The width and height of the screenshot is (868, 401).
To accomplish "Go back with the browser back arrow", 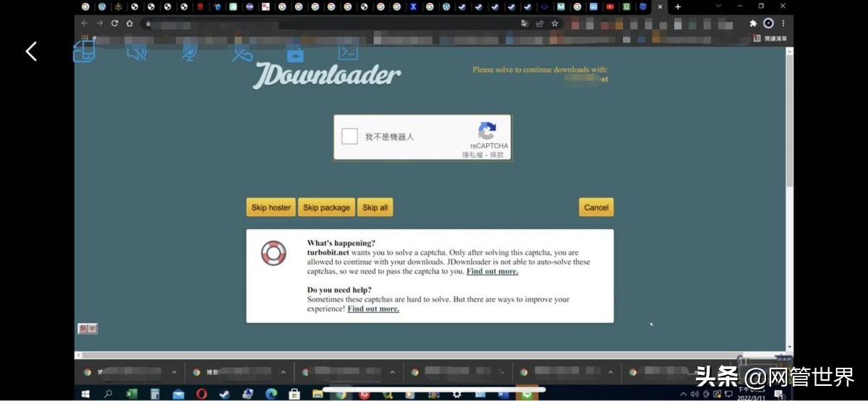I will tap(85, 23).
